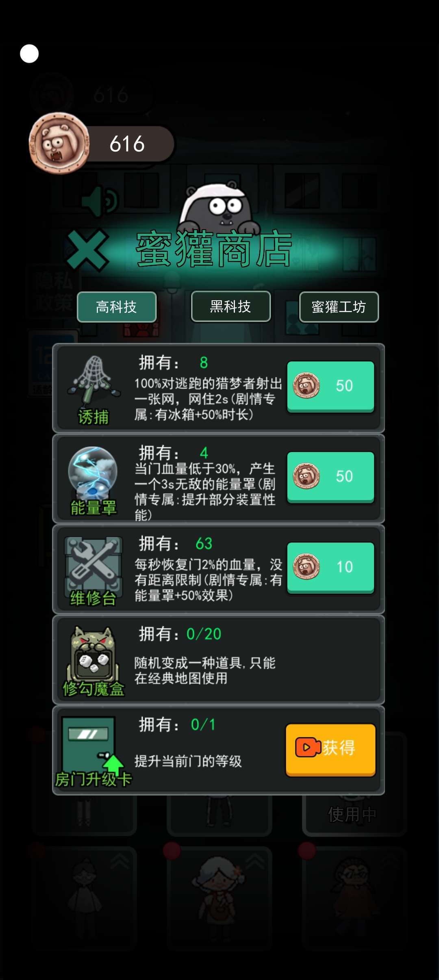
Task: Tap the honey badger coin icon
Action: click(x=59, y=143)
